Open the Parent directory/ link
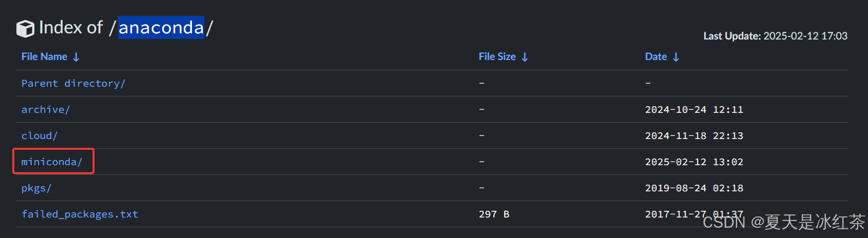Image resolution: width=868 pixels, height=238 pixels. (x=73, y=83)
